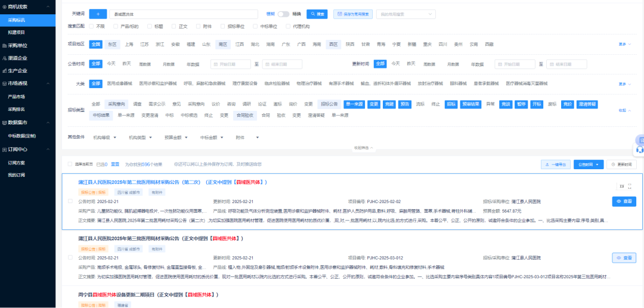
Task: Select 医用成像器械 category filter
Action: [119, 83]
